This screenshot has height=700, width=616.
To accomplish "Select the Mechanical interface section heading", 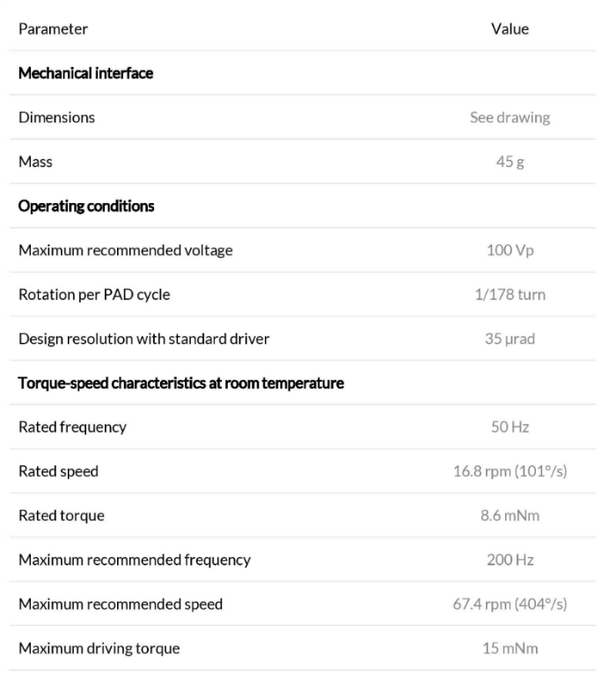I will [85, 73].
